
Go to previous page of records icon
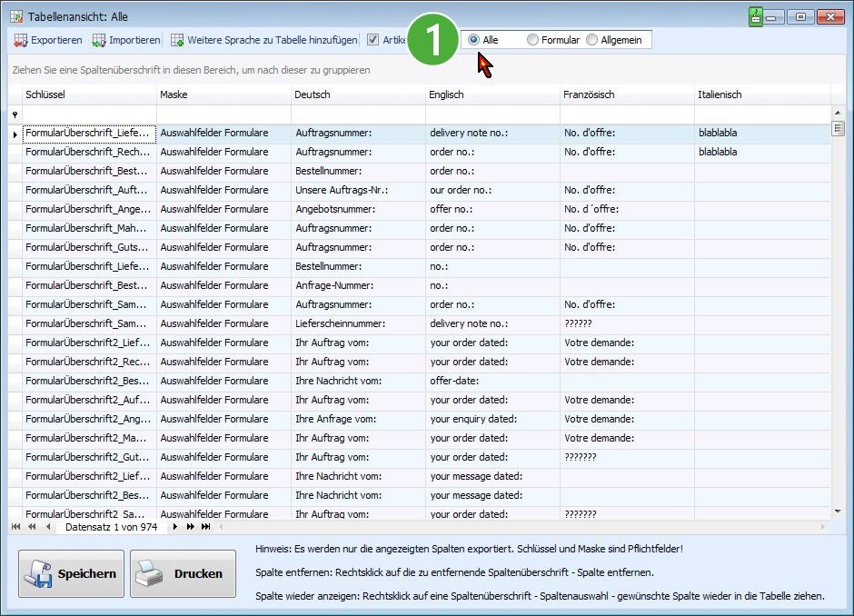pyautogui.click(x=32, y=527)
